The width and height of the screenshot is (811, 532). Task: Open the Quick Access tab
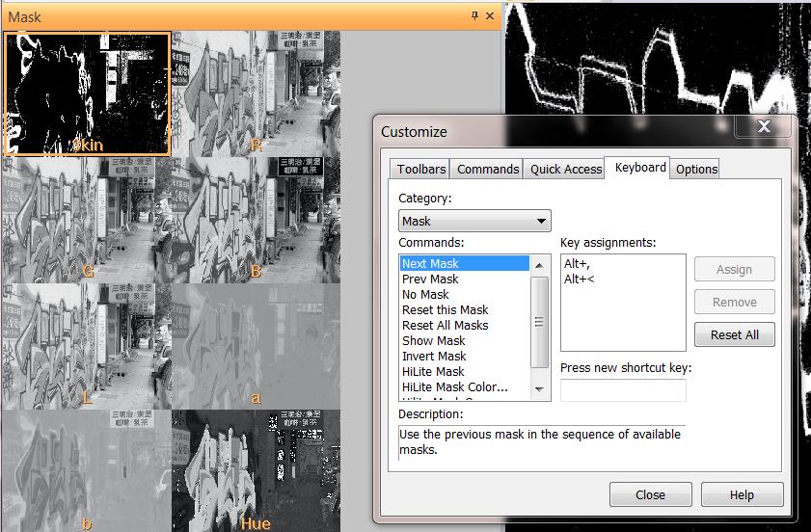pos(565,169)
